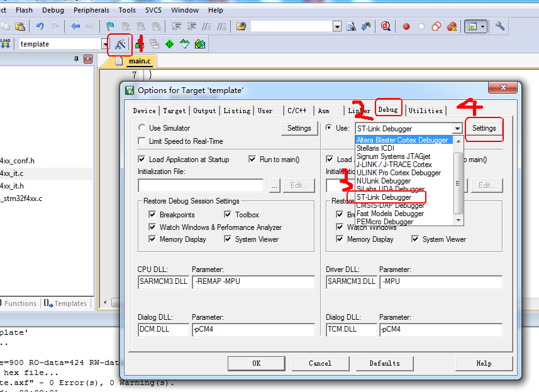
Task: Toggle left System Viewer checkbox
Action: (x=228, y=239)
